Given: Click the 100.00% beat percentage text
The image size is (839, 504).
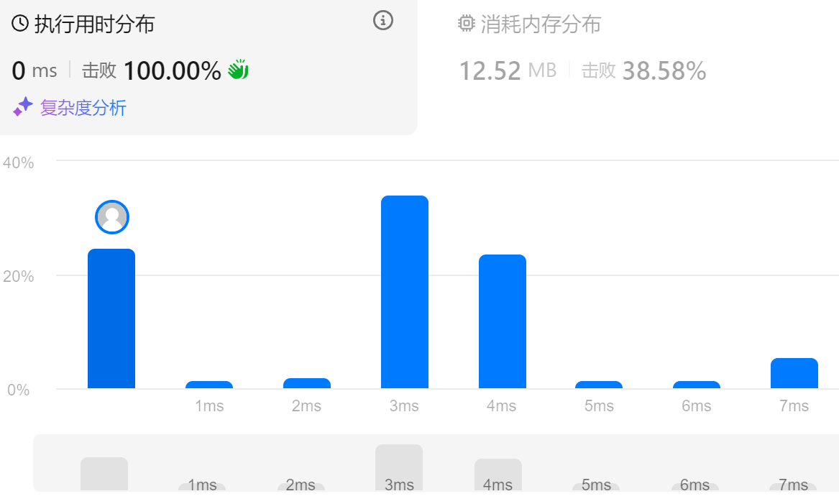Looking at the screenshot, I should coord(172,70).
